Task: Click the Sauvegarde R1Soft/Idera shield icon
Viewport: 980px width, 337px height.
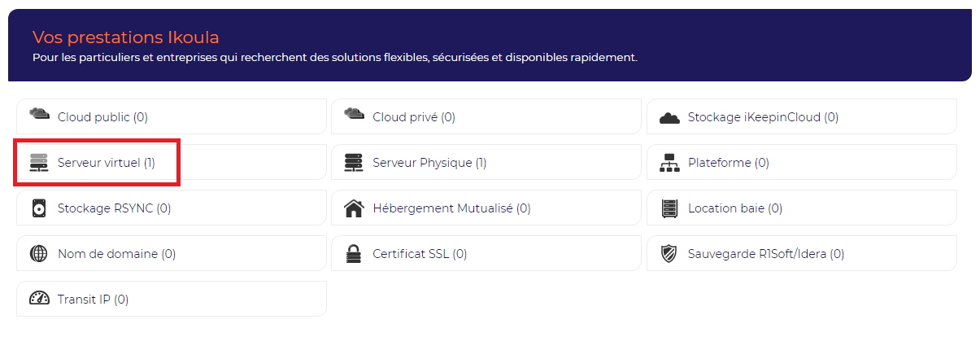Action: [x=669, y=254]
